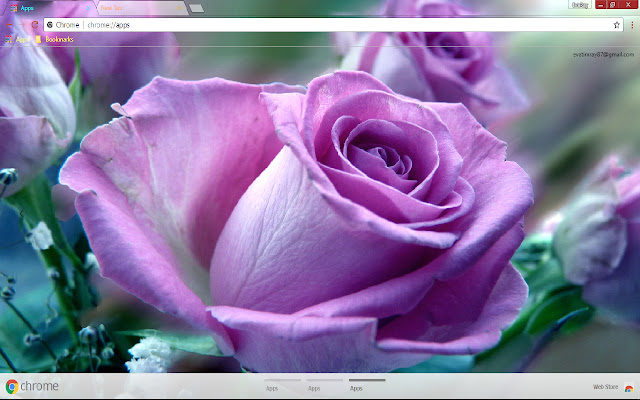
Task: Open a new tab with the new-tab button
Action: 196,8
